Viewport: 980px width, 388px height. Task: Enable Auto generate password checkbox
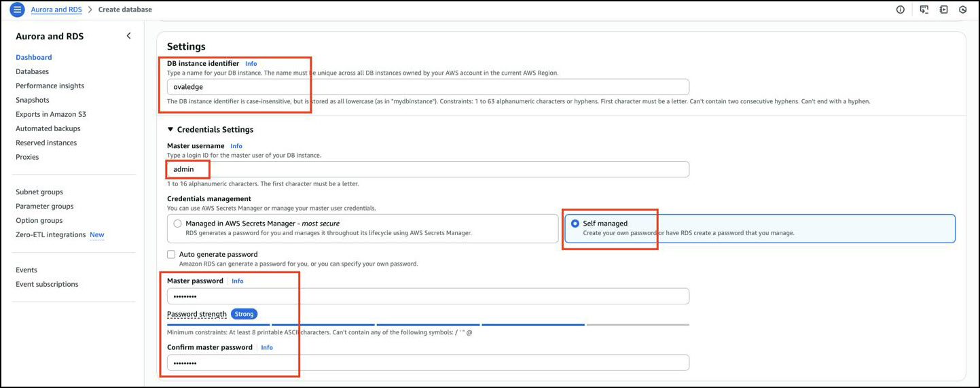click(x=172, y=254)
